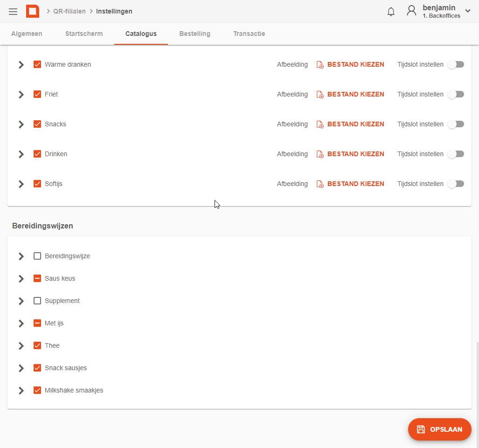Screen dimensions: 479x448
Task: Select the Catalogus tab
Action: coord(141,34)
